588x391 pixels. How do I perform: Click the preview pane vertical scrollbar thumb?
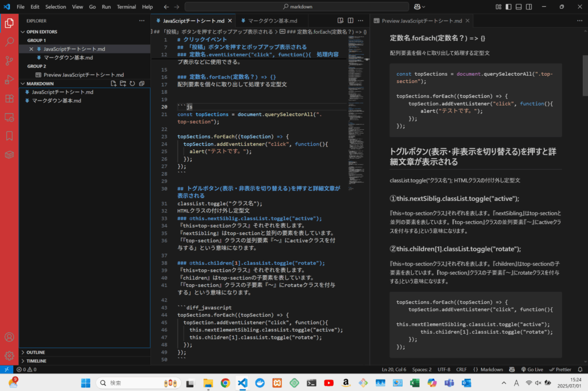pos(585,75)
